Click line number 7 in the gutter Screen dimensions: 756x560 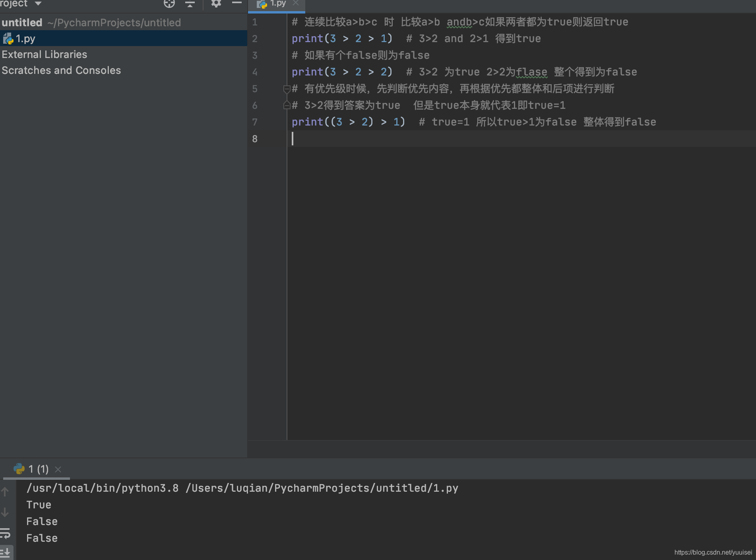[x=255, y=122]
